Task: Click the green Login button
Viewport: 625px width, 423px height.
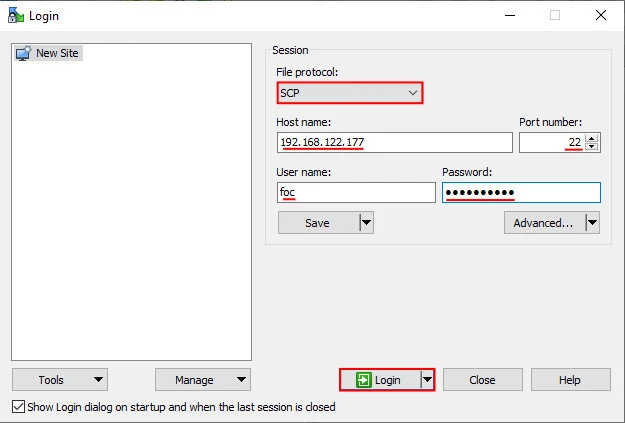Action: point(379,380)
